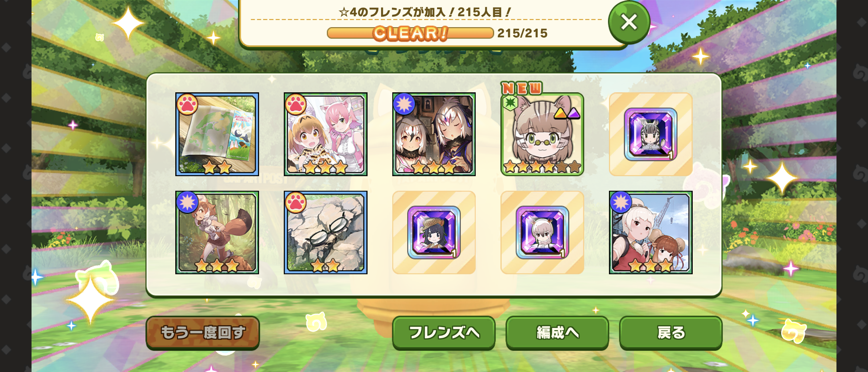Open the two owls photo card

(x=434, y=134)
